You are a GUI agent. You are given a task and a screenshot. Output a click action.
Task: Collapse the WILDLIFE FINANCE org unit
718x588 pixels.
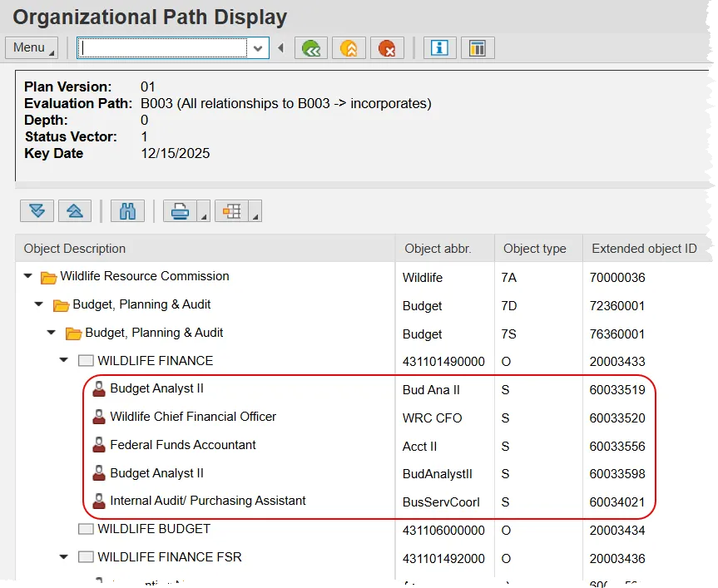tap(65, 361)
